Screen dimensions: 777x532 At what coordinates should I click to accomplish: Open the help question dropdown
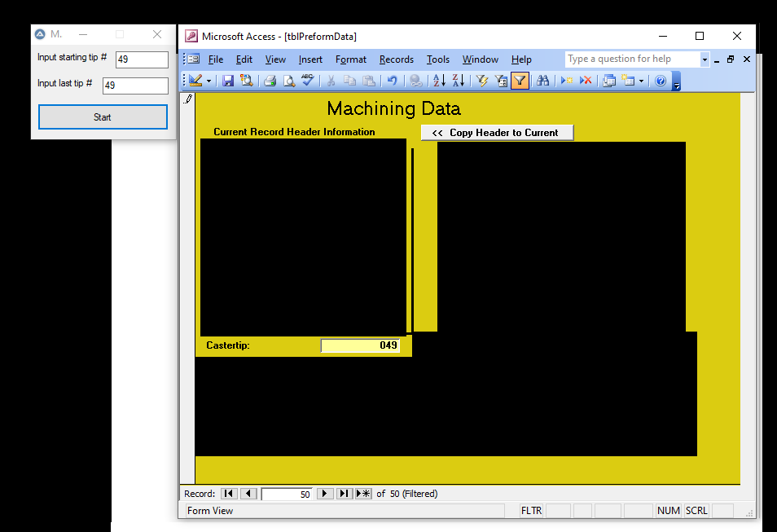pos(705,59)
